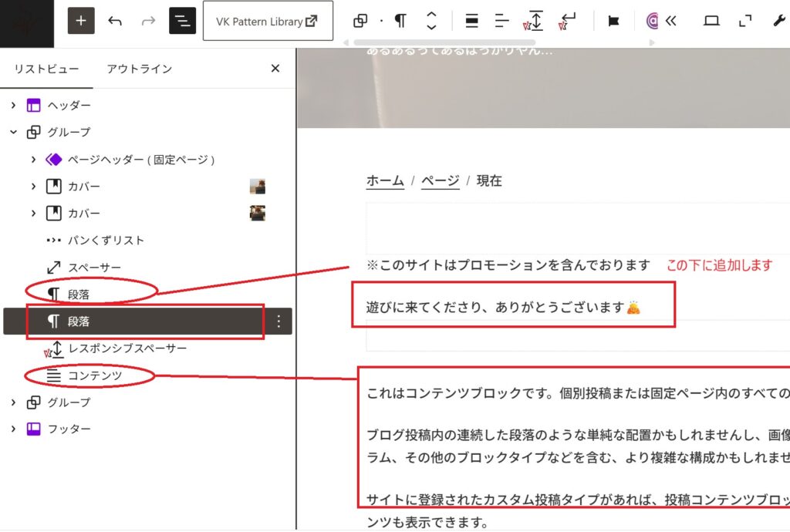Screen dimensions: 790x532
Task: Select parent group block icon in toolbar
Action: [x=360, y=21]
